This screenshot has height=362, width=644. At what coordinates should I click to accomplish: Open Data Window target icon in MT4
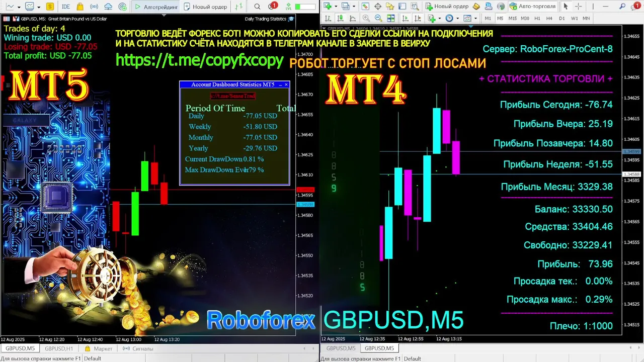378,6
